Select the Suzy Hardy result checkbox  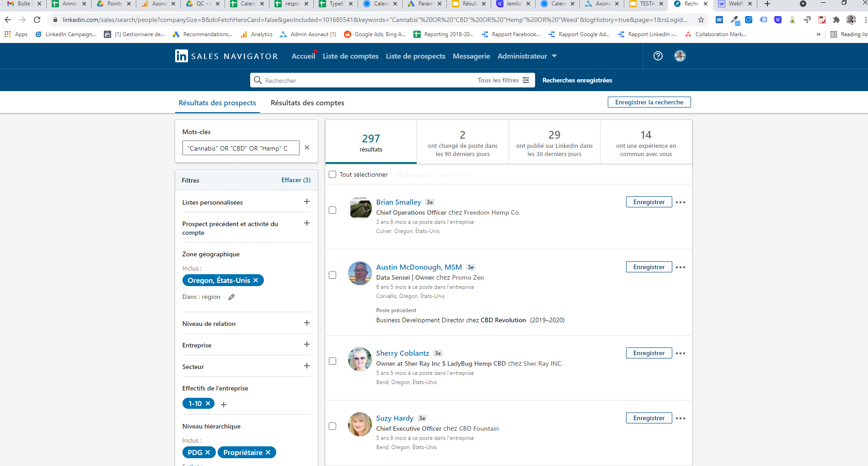[332, 426]
